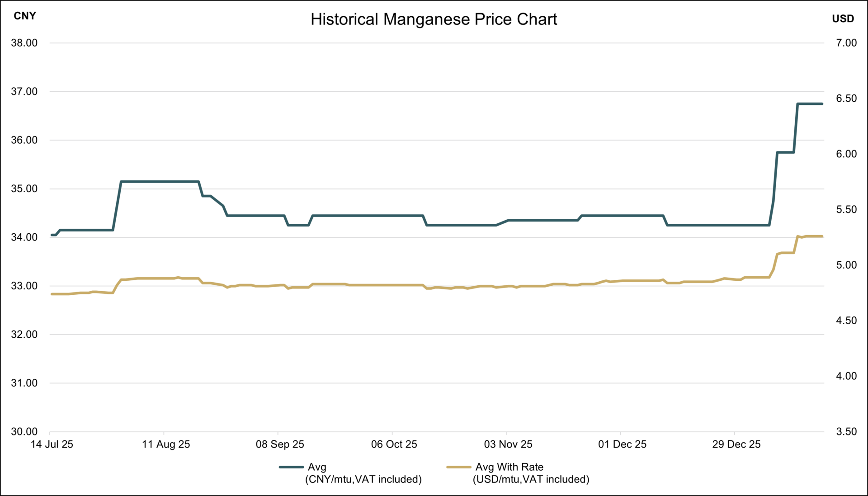
Task: Click the 35.00 CNY axis label
Action: [24, 189]
